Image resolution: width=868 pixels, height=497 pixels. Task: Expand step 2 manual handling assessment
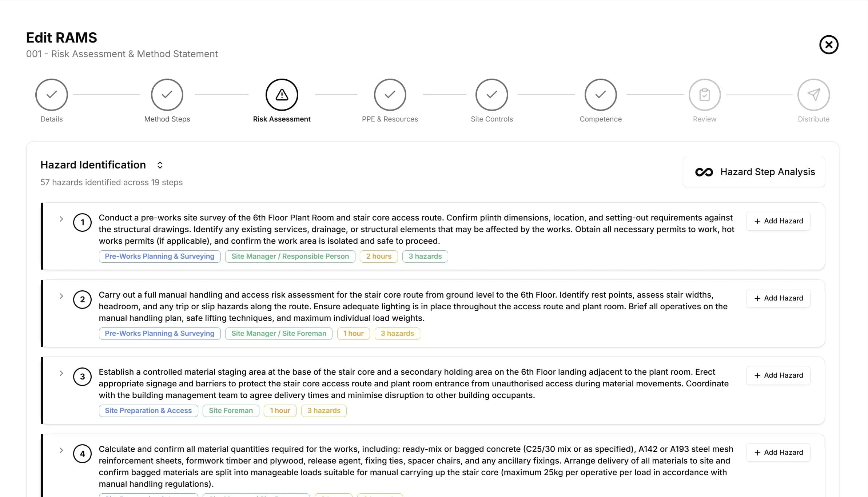[60, 296]
